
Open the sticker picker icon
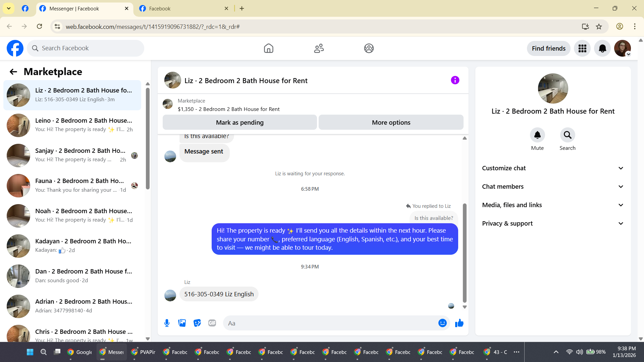tap(197, 323)
